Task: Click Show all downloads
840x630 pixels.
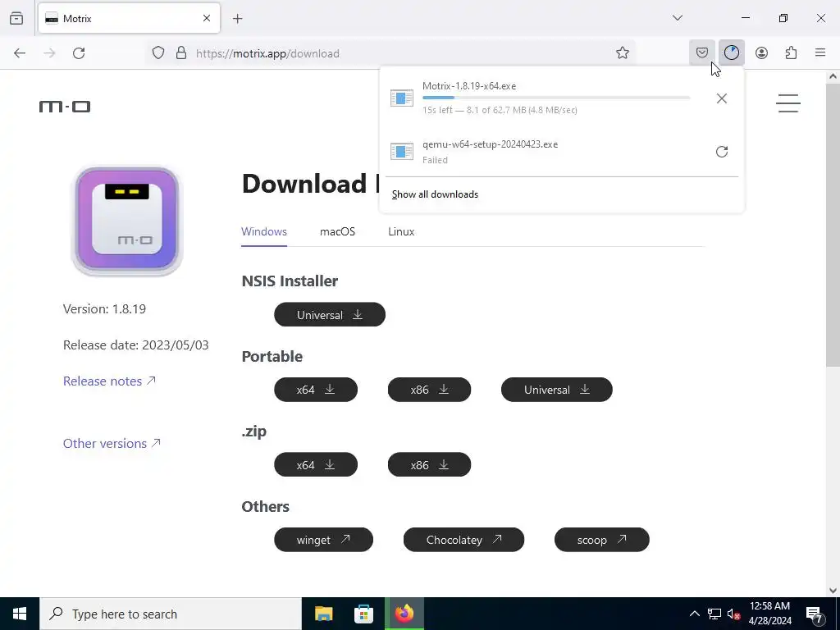Action: pos(435,194)
